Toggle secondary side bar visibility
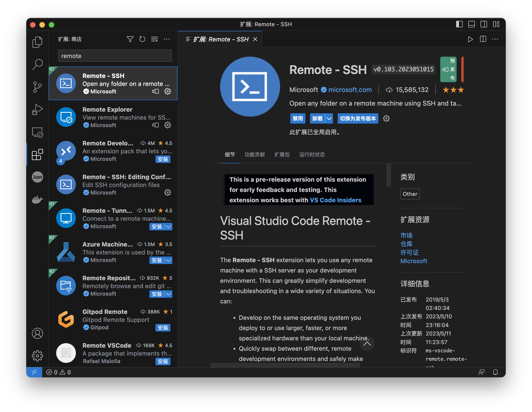 pyautogui.click(x=484, y=24)
